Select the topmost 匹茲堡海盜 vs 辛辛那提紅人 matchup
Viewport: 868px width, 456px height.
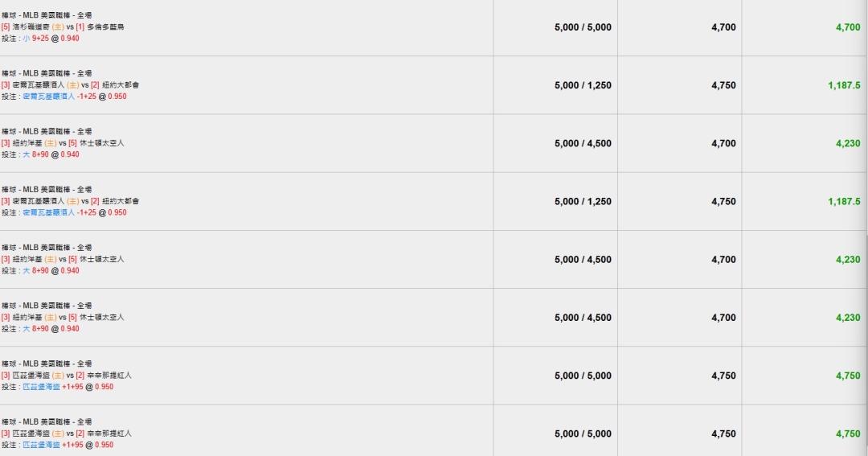(67, 375)
